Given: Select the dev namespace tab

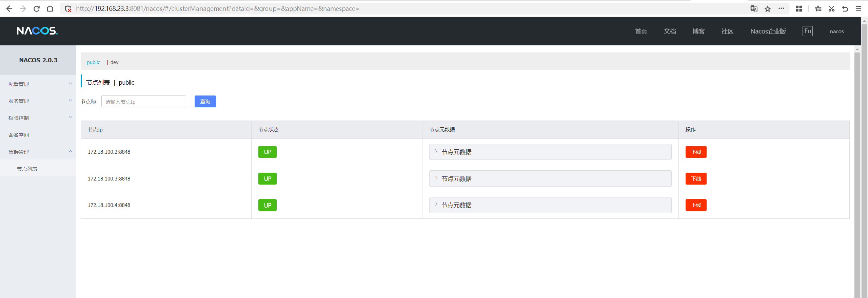Looking at the screenshot, I should click(114, 62).
